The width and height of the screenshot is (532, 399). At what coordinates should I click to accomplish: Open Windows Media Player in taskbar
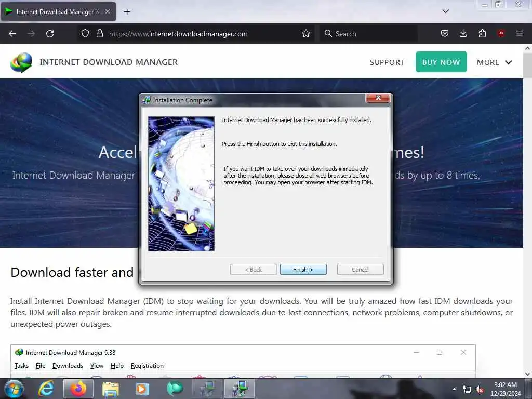[142, 389]
